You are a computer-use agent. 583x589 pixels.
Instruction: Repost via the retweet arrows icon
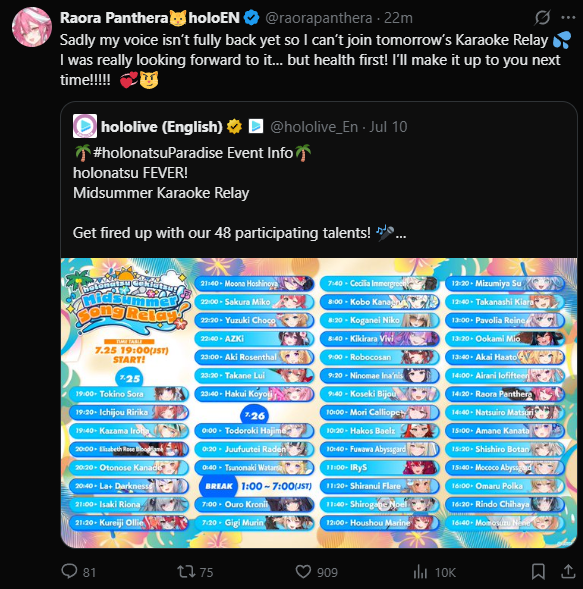186,572
